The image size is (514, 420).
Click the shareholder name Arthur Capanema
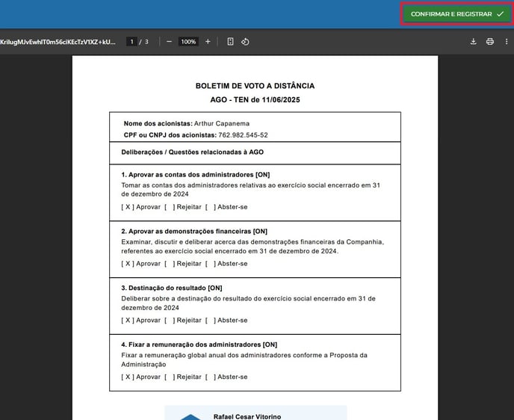(222, 123)
